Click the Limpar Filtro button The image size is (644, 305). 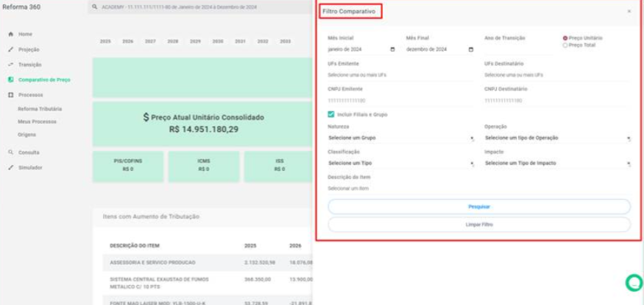point(479,225)
